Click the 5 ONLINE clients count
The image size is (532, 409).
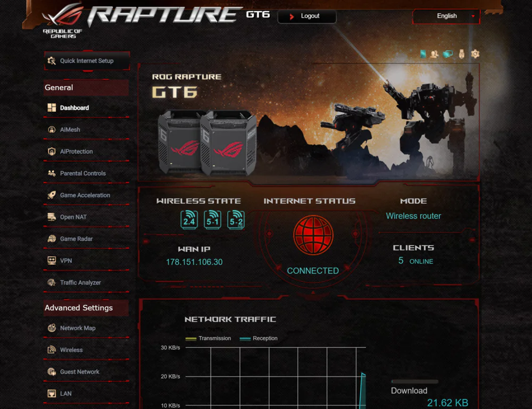[x=415, y=261]
